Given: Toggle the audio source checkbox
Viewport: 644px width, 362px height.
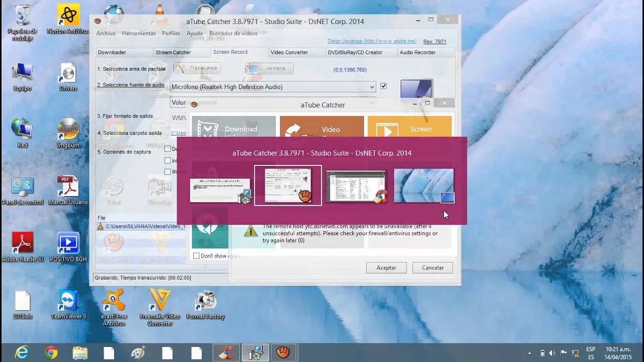Looking at the screenshot, I should tap(383, 86).
